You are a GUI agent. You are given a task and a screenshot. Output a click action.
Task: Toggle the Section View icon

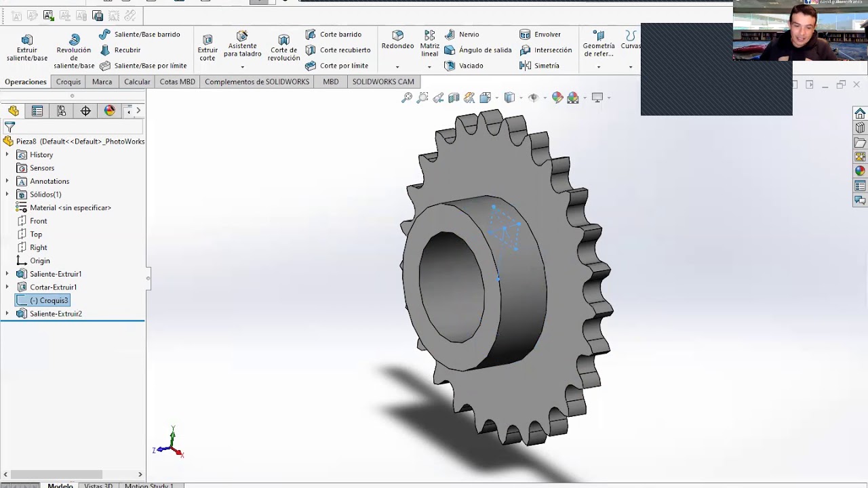pos(454,98)
